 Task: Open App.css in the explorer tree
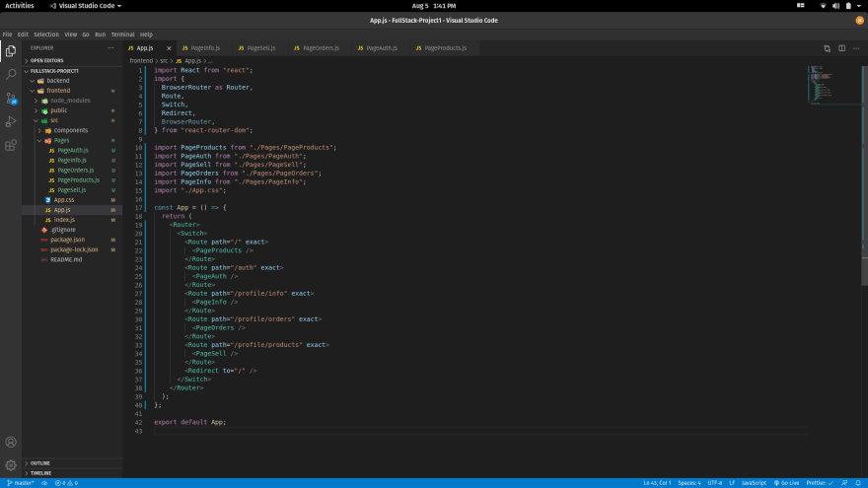coord(72,200)
